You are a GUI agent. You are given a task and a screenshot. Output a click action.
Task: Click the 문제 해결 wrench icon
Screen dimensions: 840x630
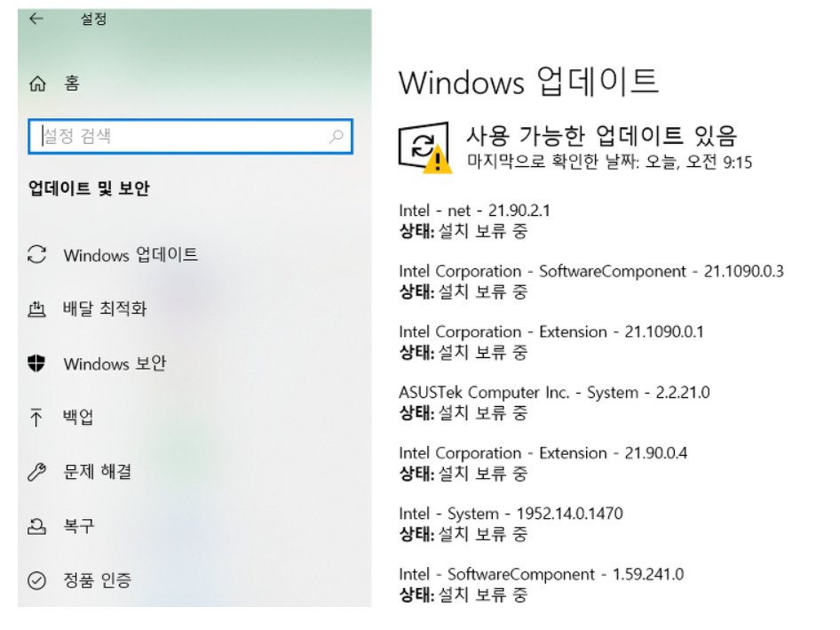(x=36, y=472)
